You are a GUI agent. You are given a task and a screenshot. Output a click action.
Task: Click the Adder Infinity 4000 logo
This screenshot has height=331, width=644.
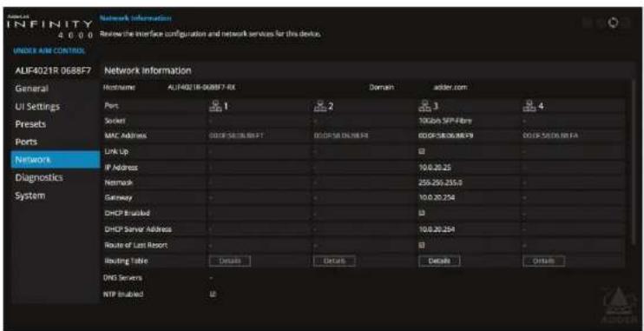(50, 28)
